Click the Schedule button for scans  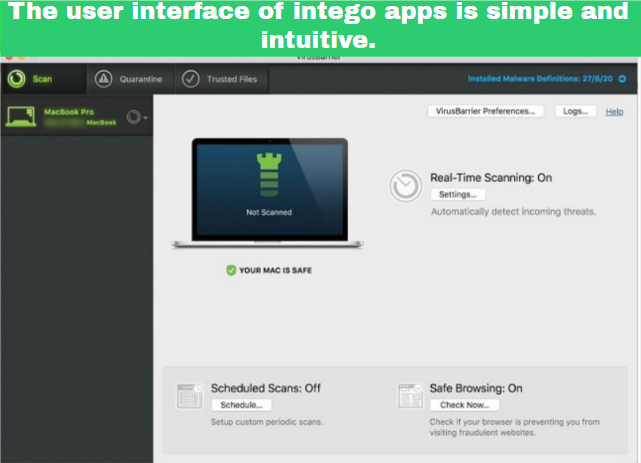tap(241, 405)
